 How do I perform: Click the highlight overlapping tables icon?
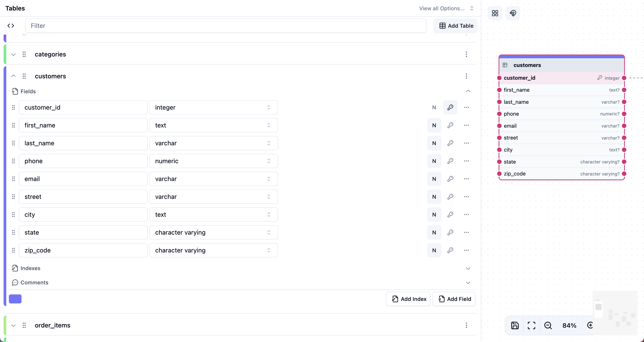click(513, 13)
